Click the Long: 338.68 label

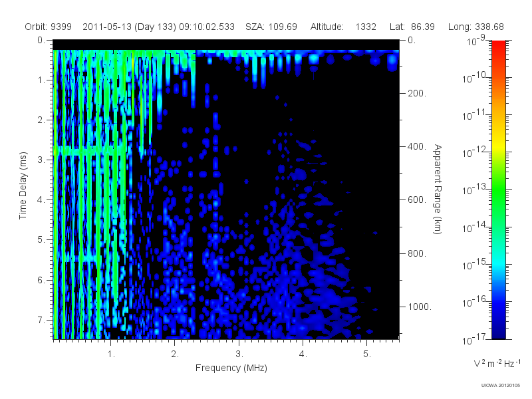point(475,27)
